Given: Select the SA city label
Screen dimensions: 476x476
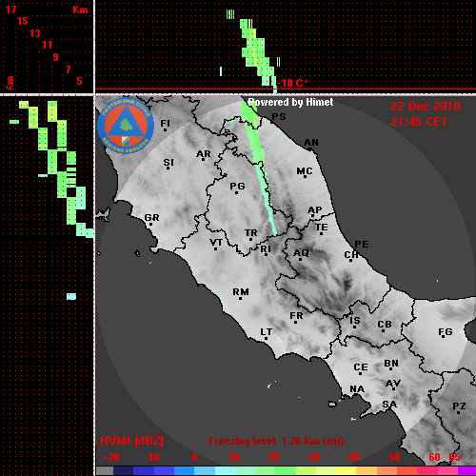Looking at the screenshot, I should tap(389, 405).
